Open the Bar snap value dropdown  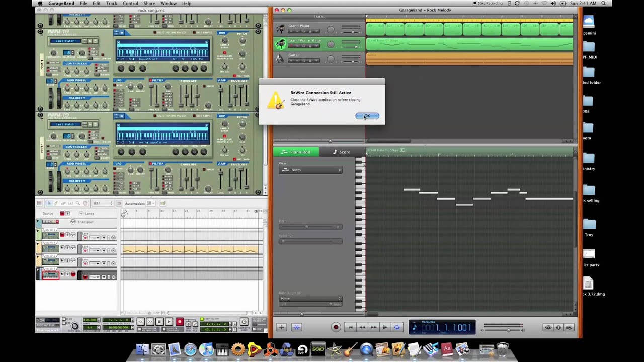click(104, 203)
